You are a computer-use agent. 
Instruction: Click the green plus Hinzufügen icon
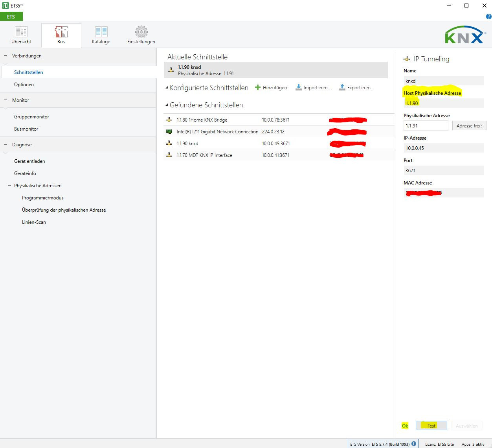point(258,87)
